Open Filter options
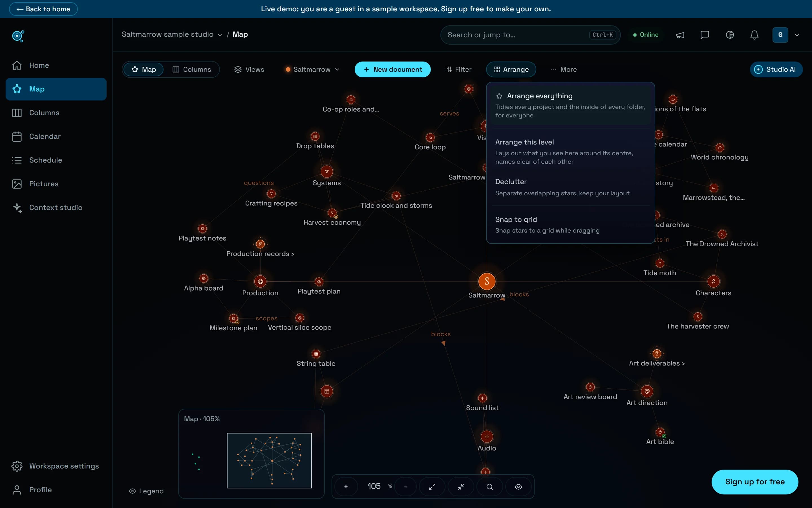Screen dimensions: 812x508 (458, 69)
